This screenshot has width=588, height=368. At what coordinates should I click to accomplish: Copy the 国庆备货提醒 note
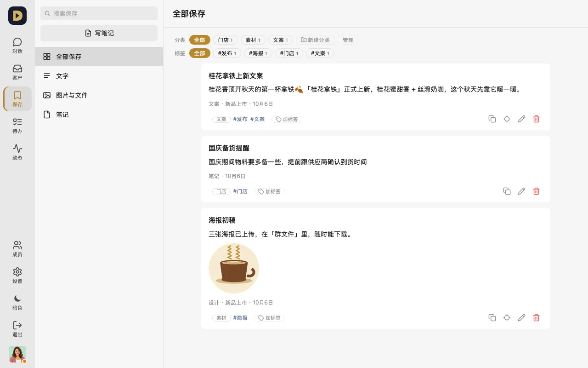[x=507, y=191]
